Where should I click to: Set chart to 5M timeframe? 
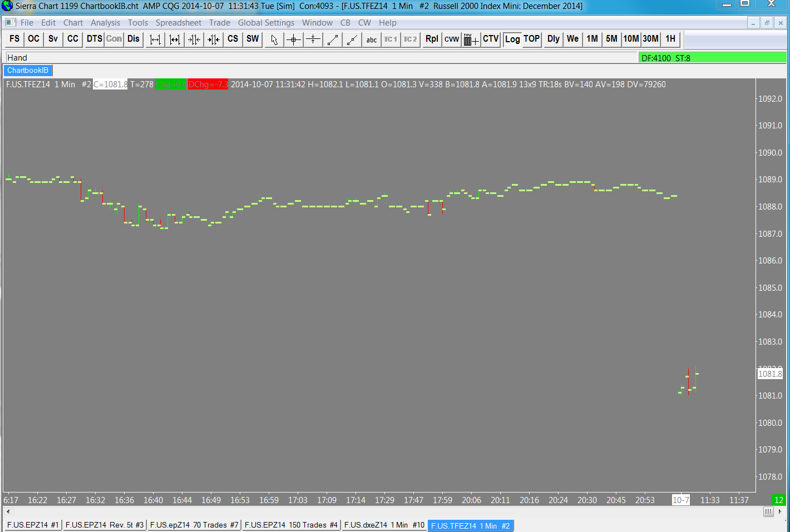click(x=611, y=39)
